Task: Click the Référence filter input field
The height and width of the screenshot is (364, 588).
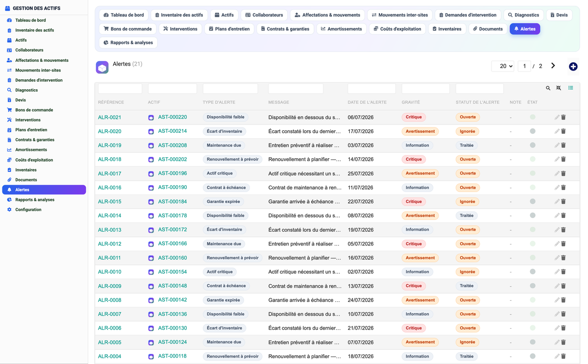Action: (x=120, y=89)
